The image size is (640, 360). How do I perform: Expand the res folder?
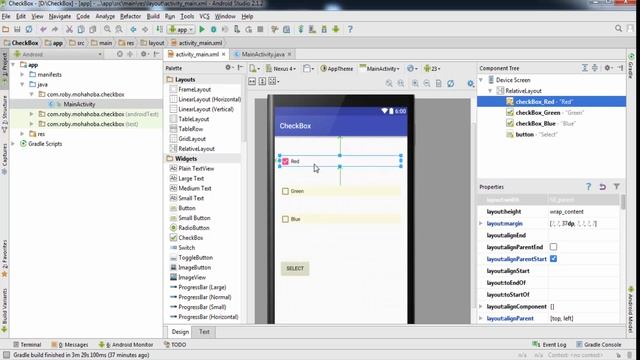[x=22, y=134]
